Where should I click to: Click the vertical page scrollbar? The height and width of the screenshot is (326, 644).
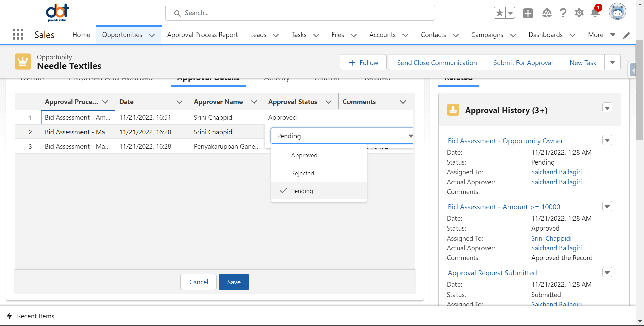[x=640, y=89]
